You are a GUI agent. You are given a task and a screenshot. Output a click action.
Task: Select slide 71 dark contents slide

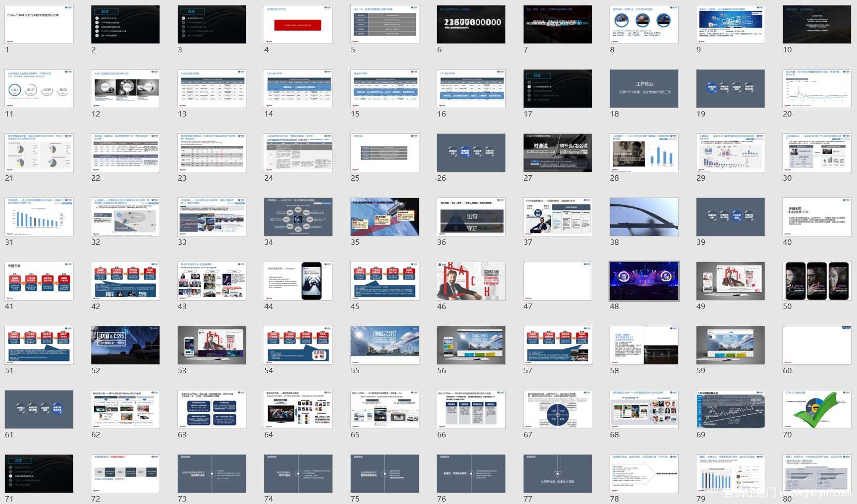point(39,473)
